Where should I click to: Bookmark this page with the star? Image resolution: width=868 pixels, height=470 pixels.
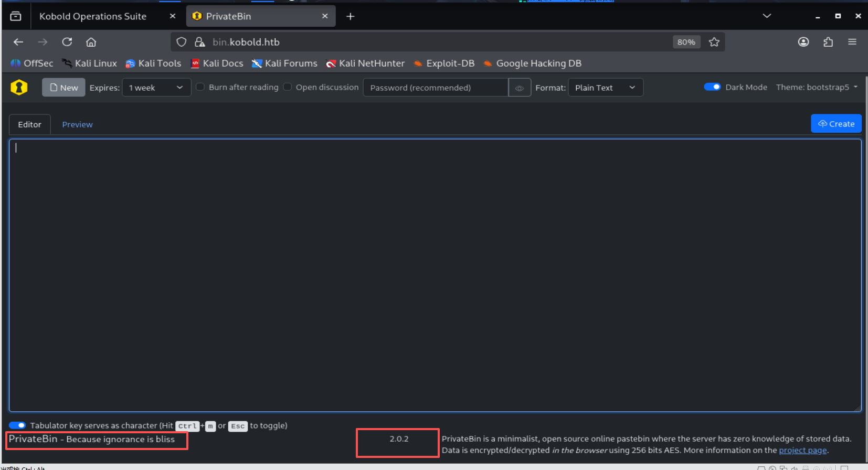(714, 42)
